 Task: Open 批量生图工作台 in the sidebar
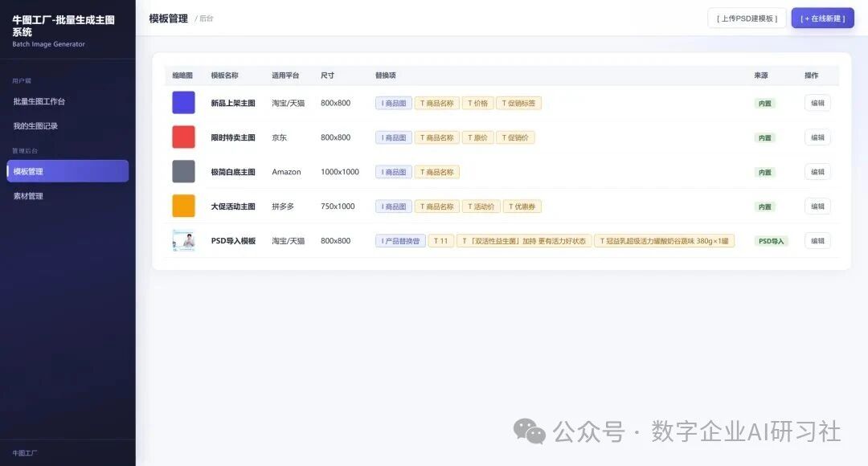[39, 101]
